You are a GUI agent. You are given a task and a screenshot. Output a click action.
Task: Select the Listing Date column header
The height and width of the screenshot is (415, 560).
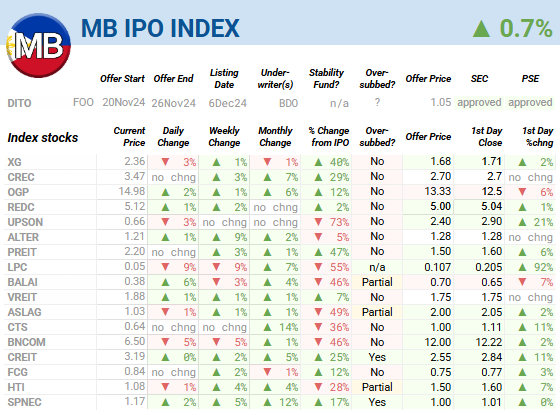pyautogui.click(x=224, y=79)
